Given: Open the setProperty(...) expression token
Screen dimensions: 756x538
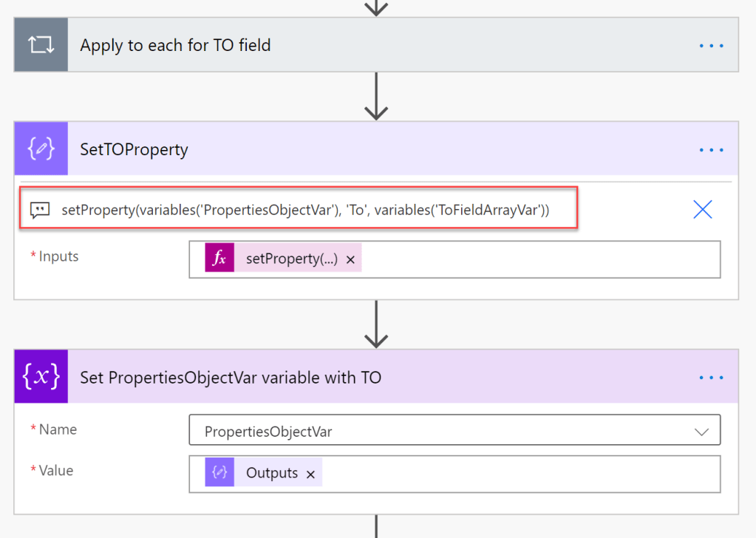Looking at the screenshot, I should (x=291, y=259).
